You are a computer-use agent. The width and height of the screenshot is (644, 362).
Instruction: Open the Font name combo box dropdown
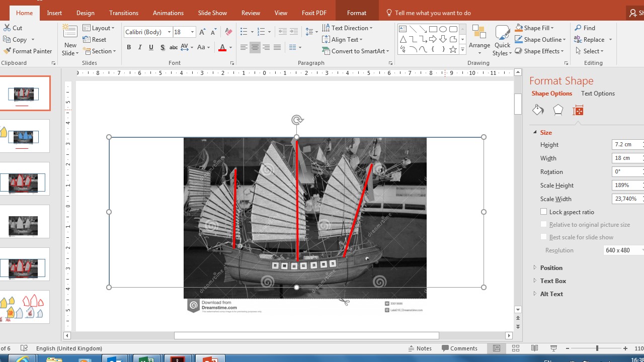point(169,32)
